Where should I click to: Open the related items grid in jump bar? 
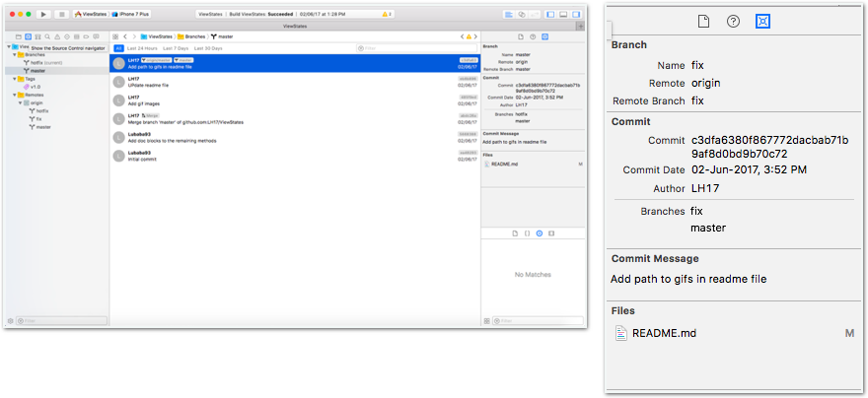(115, 36)
